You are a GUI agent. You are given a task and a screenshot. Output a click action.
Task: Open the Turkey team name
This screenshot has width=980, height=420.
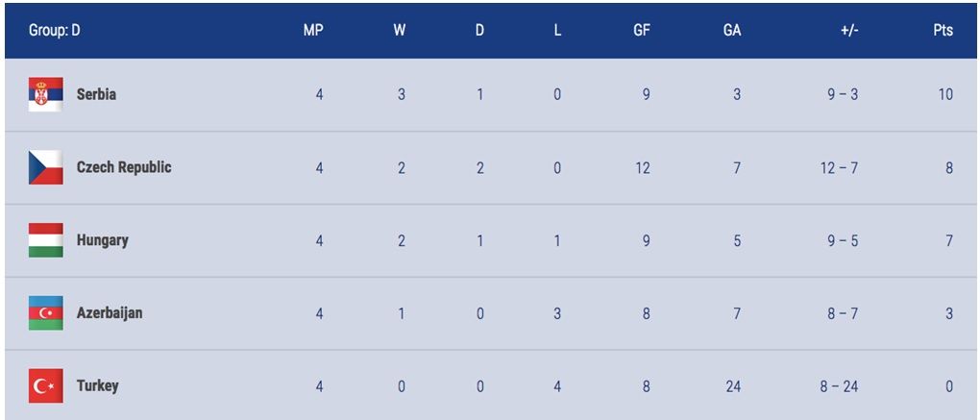pos(97,386)
